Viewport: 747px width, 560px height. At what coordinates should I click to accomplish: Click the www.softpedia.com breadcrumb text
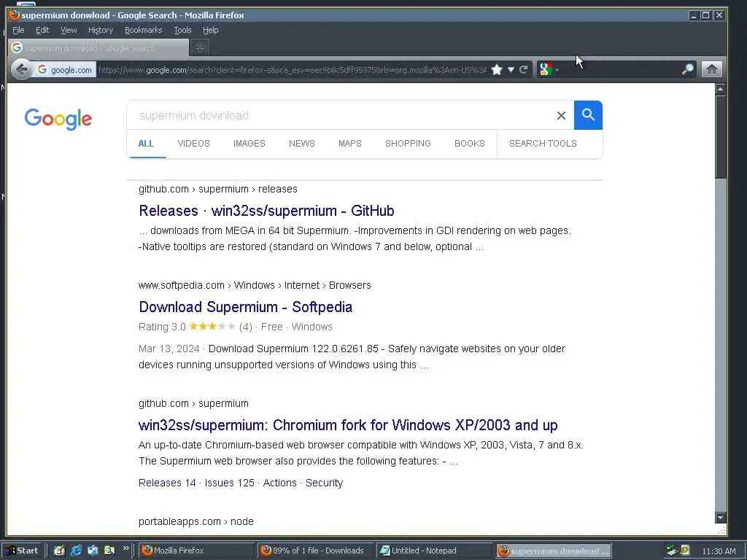click(181, 285)
